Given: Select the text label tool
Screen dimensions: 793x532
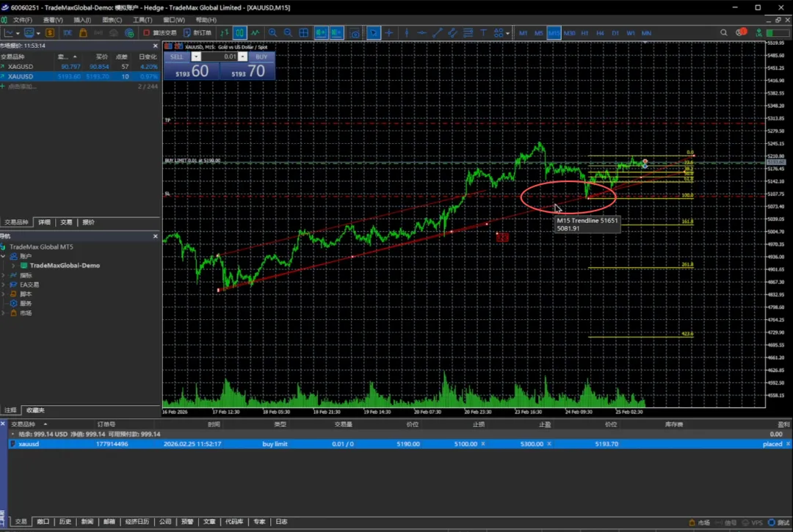Looking at the screenshot, I should coord(483,33).
